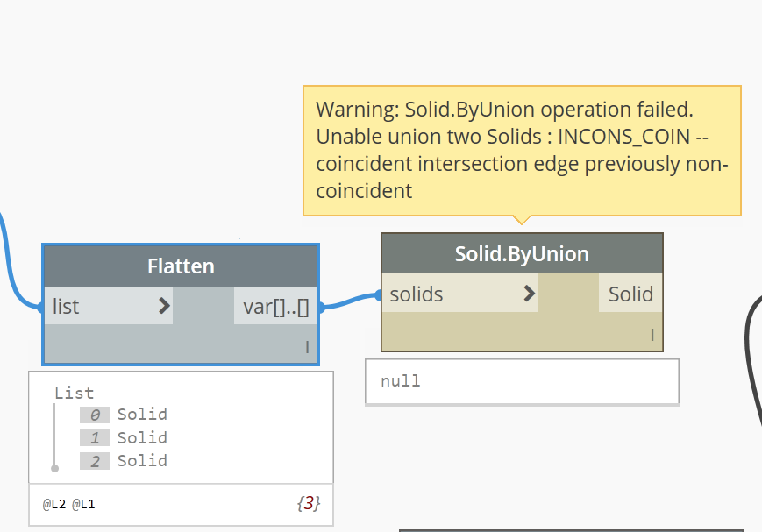
Task: Click the {3} item count indicator
Action: 308,504
